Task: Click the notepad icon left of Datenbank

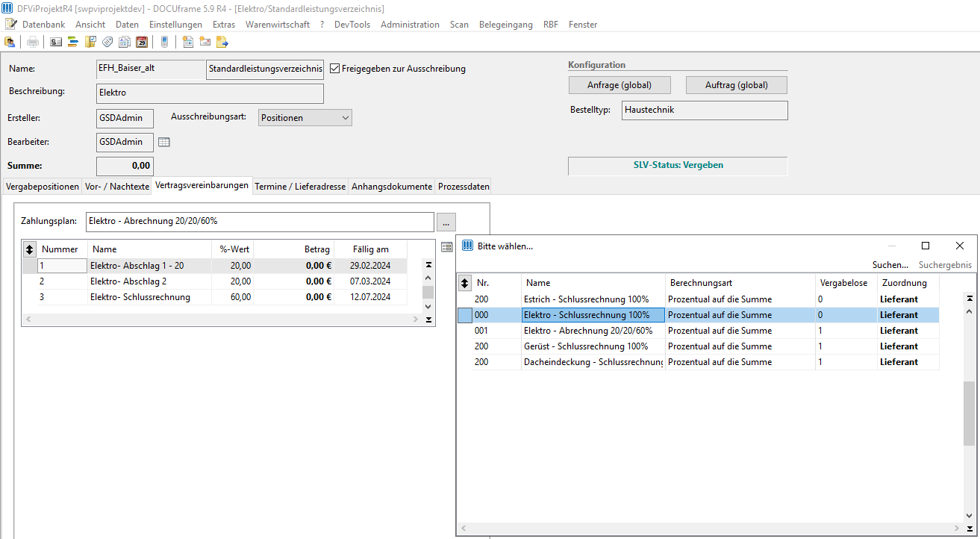Action: pos(10,24)
